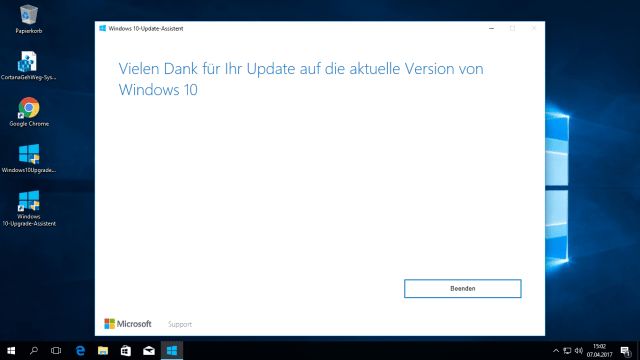
Task: Show hidden system tray icons
Action: 556,351
